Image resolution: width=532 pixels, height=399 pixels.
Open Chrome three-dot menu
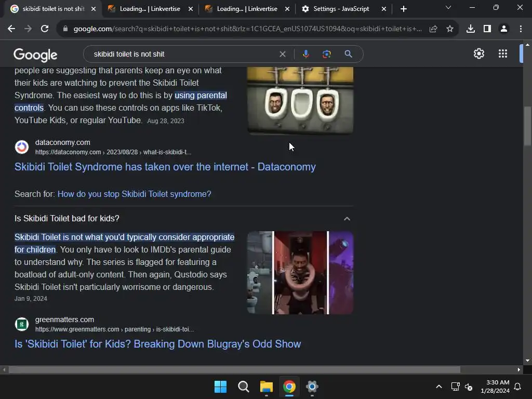click(x=521, y=29)
